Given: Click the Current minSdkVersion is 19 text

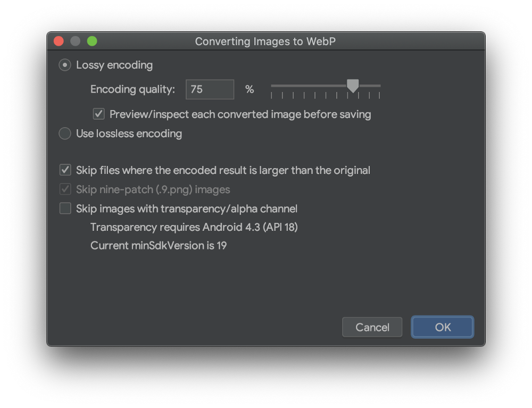Looking at the screenshot, I should pyautogui.click(x=159, y=246).
